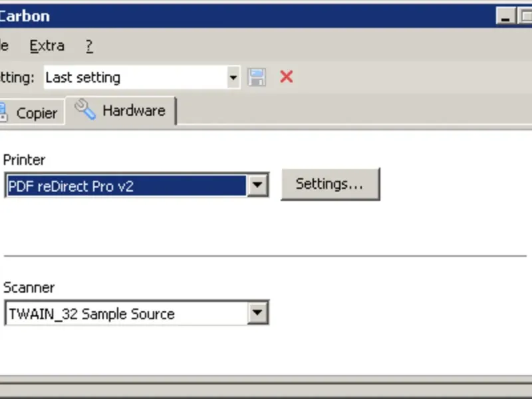Click the wrench icon on the Hardware tab
Viewport: 532px width, 399px height.
tap(85, 110)
